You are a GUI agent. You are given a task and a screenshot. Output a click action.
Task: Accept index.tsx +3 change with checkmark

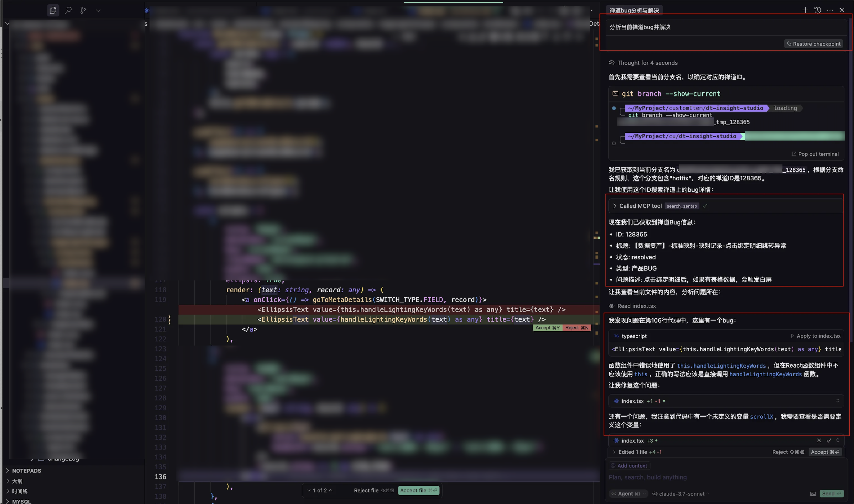(x=829, y=440)
